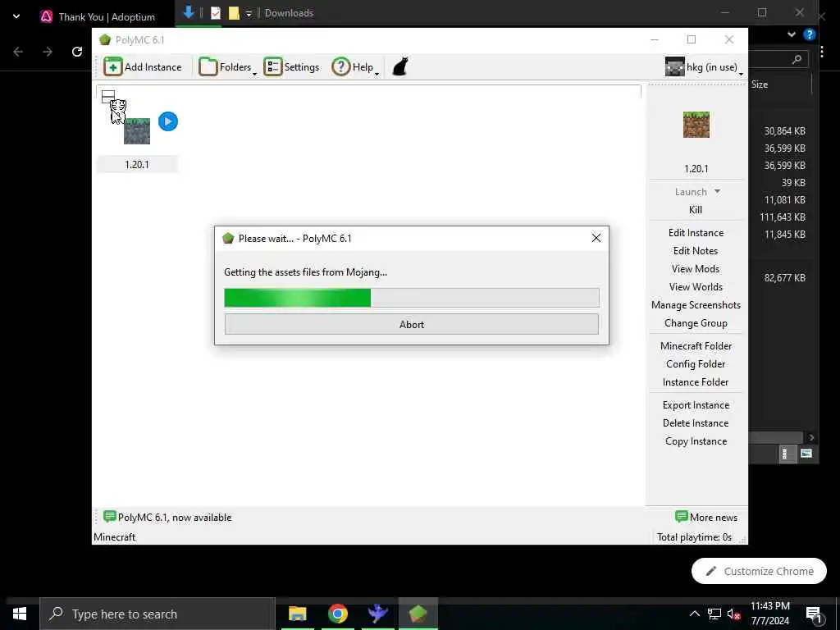Select the Thank You | Adoptium Chrome tab
The image size is (840, 630).
tap(98, 16)
